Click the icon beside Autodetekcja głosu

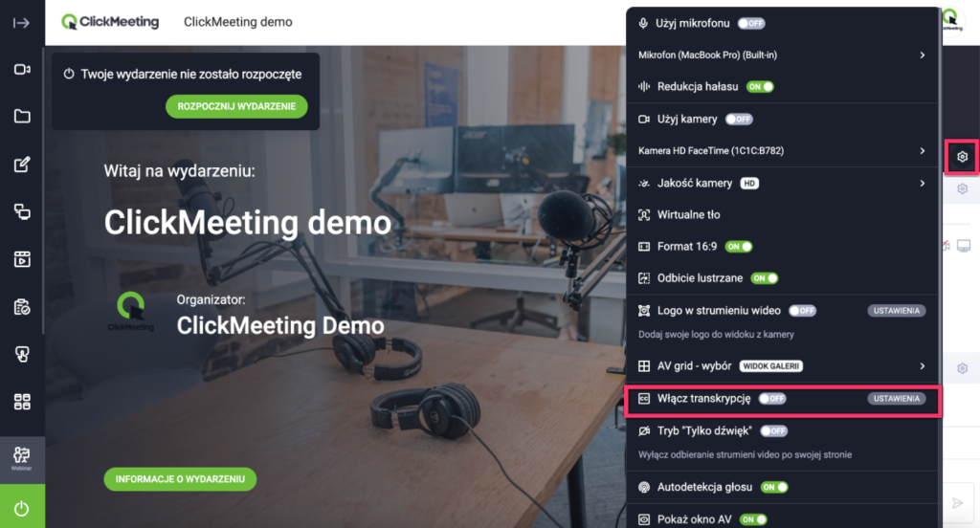[644, 488]
